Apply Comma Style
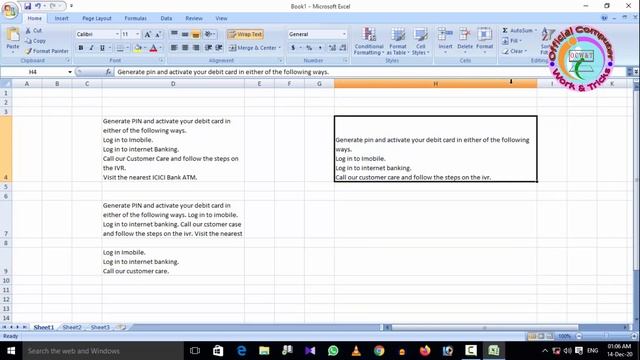The image size is (640, 360). (x=320, y=48)
